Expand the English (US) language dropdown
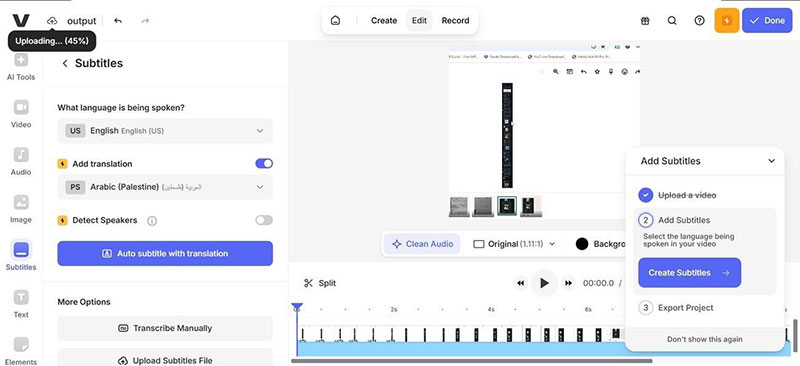Screen dimensions: 800x366 tap(165, 131)
